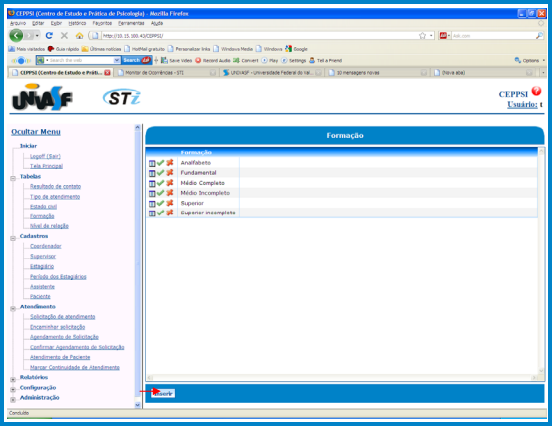Click the URL address bar
Screen dimensions: 552x426
click(259, 36)
